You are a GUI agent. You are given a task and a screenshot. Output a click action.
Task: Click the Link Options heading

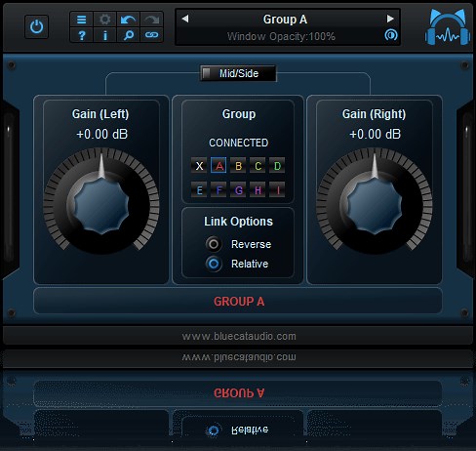coord(238,222)
